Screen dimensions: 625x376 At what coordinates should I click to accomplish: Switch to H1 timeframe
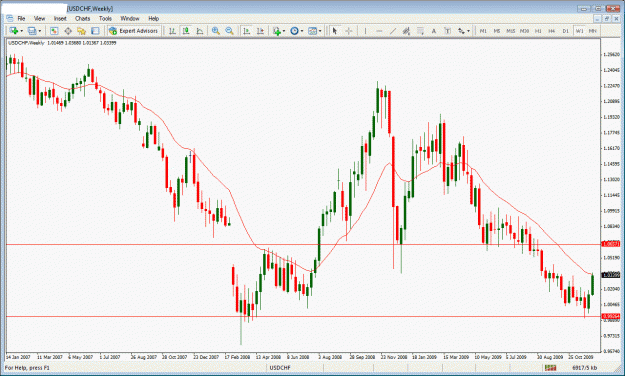(x=538, y=31)
